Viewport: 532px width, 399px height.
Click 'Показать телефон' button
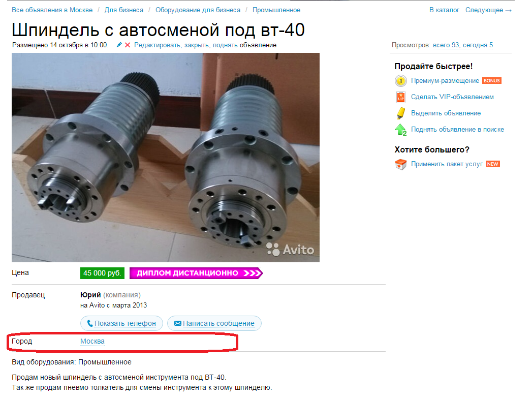[121, 323]
